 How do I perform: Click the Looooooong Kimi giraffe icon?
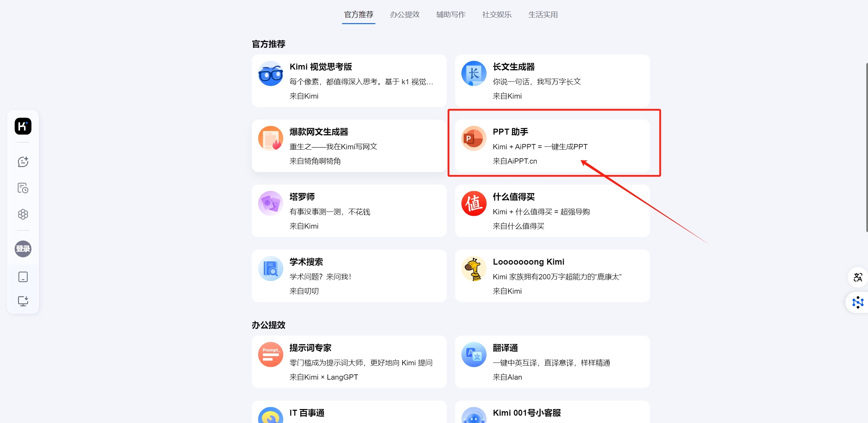coord(474,268)
